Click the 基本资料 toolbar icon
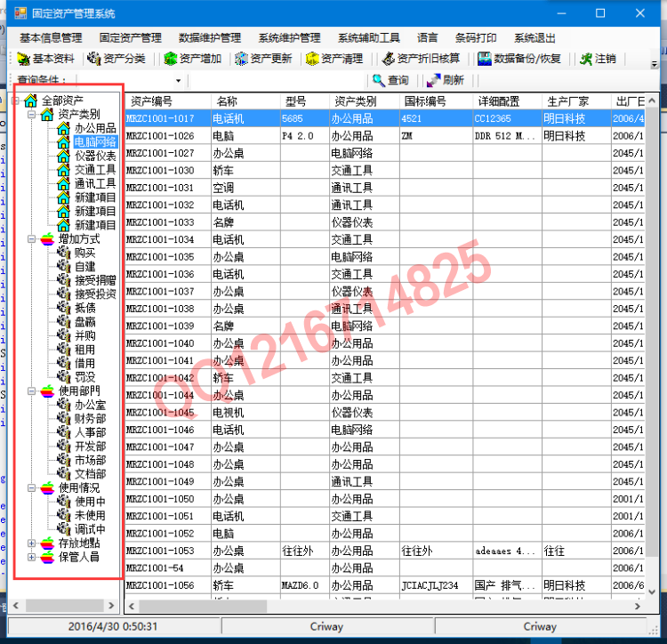Screen dimensions: 667x644 click(x=23, y=59)
